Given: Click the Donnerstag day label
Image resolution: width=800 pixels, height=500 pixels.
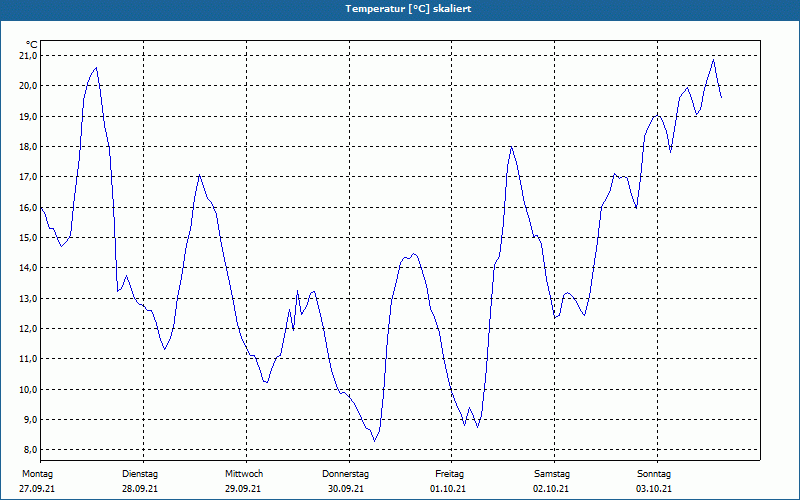Looking at the screenshot, I should 345,474.
